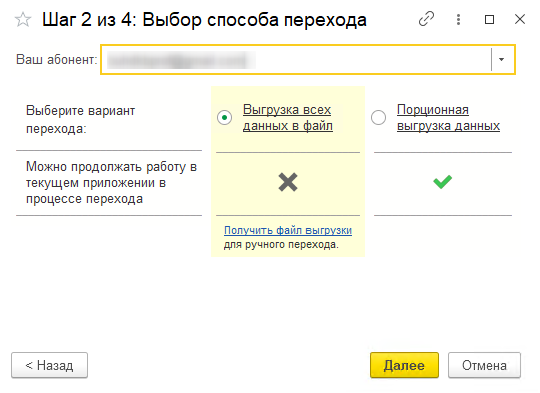540x393 pixels.
Task: Click the green check mark icon
Action: click(443, 182)
